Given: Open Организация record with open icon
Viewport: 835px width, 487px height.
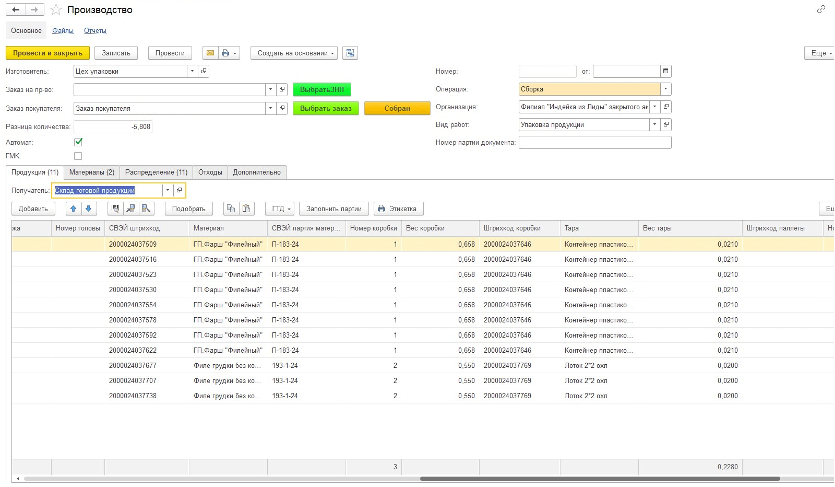Looking at the screenshot, I should tap(666, 107).
